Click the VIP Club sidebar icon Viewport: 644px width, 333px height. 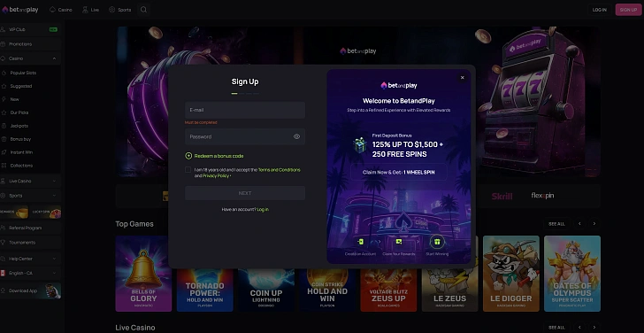point(4,29)
